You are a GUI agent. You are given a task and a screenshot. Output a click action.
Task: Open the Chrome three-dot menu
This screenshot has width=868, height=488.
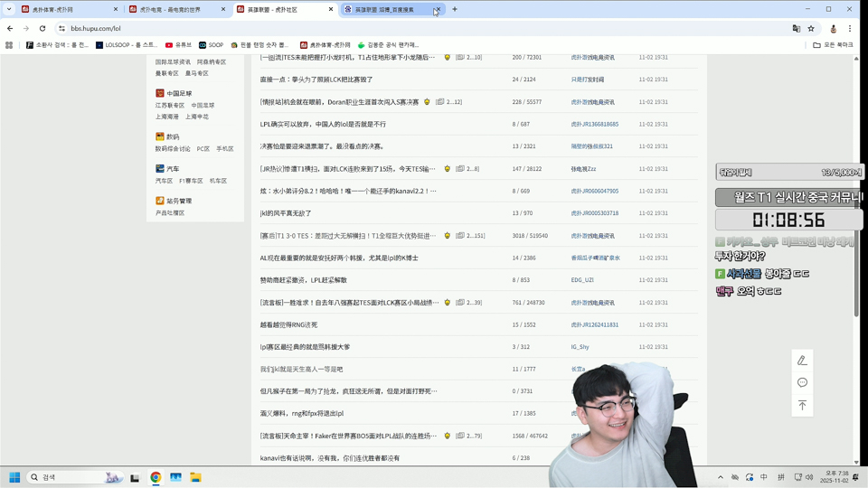851,28
